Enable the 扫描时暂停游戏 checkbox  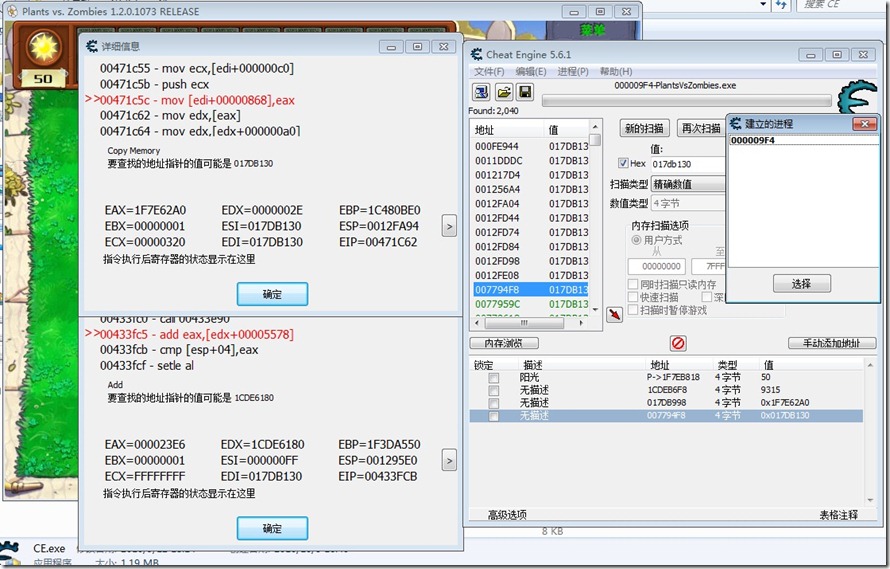click(x=632, y=310)
